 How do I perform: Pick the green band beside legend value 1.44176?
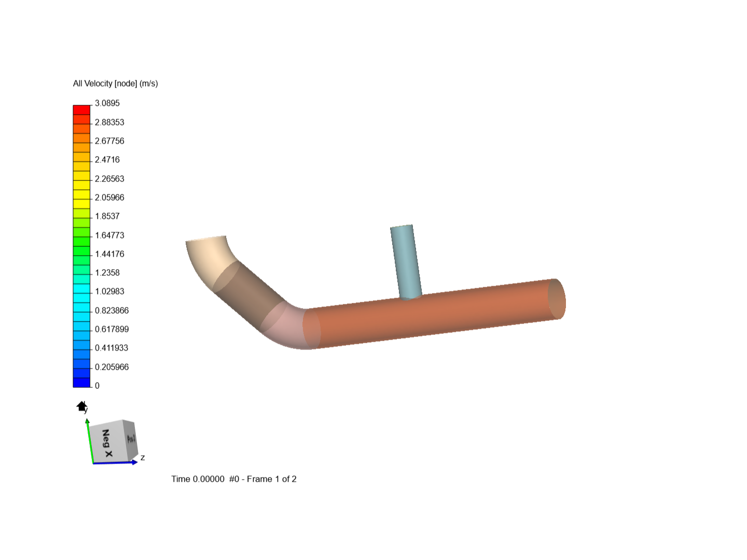tap(81, 251)
